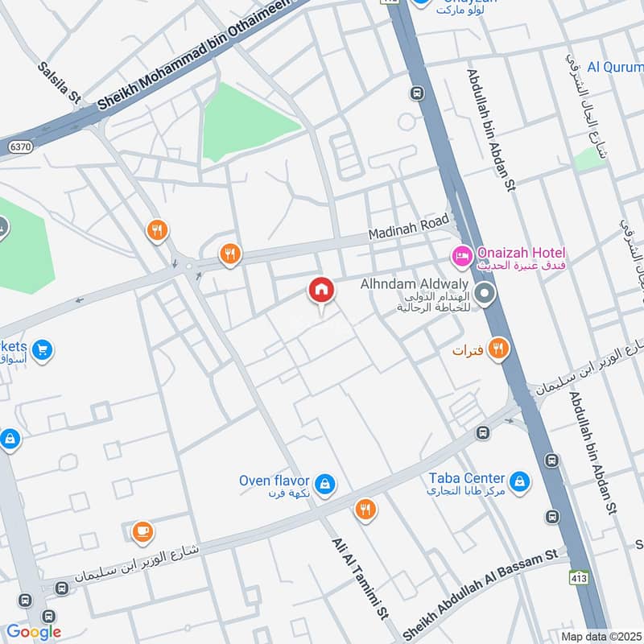Image resolution: width=644 pixels, height=644 pixels.
Task: Select the orange coffee cup cafe marker
Action: pyautogui.click(x=143, y=533)
